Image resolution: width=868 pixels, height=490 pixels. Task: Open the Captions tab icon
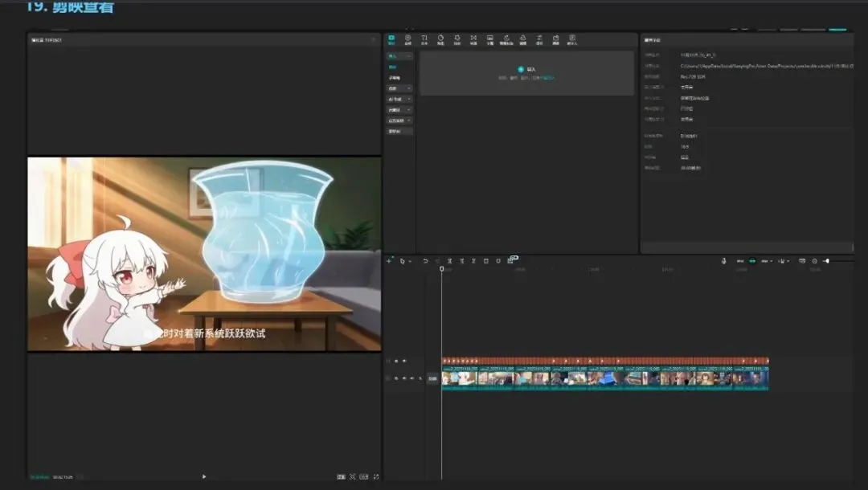pyautogui.click(x=490, y=39)
